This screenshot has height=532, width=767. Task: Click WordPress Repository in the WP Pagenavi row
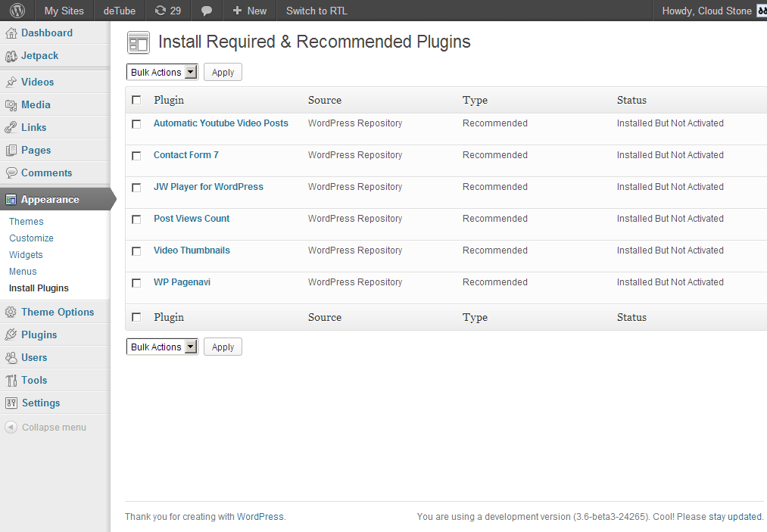pyautogui.click(x=355, y=282)
